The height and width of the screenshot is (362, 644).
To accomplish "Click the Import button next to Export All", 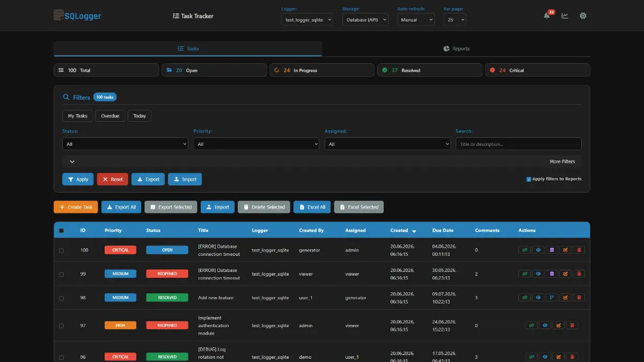I will click(x=217, y=207).
